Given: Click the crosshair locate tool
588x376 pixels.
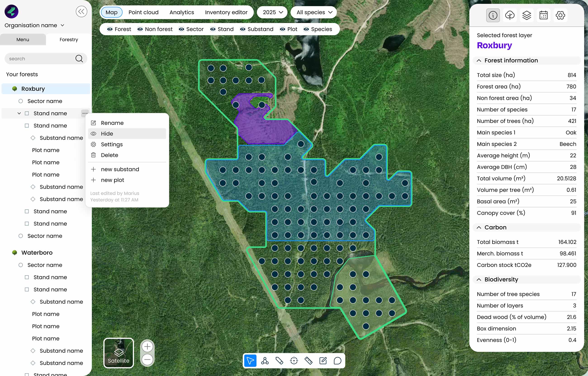Looking at the screenshot, I should click(294, 361).
